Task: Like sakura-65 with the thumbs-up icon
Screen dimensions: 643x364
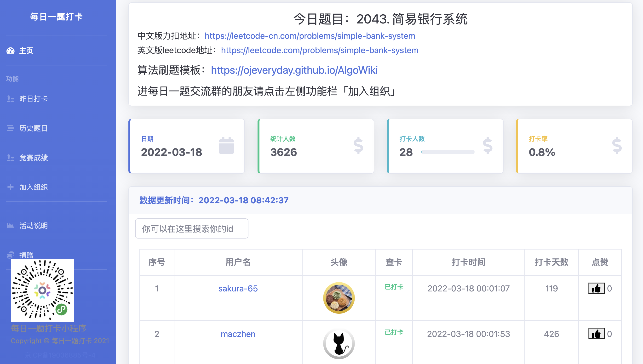Action: click(x=596, y=289)
